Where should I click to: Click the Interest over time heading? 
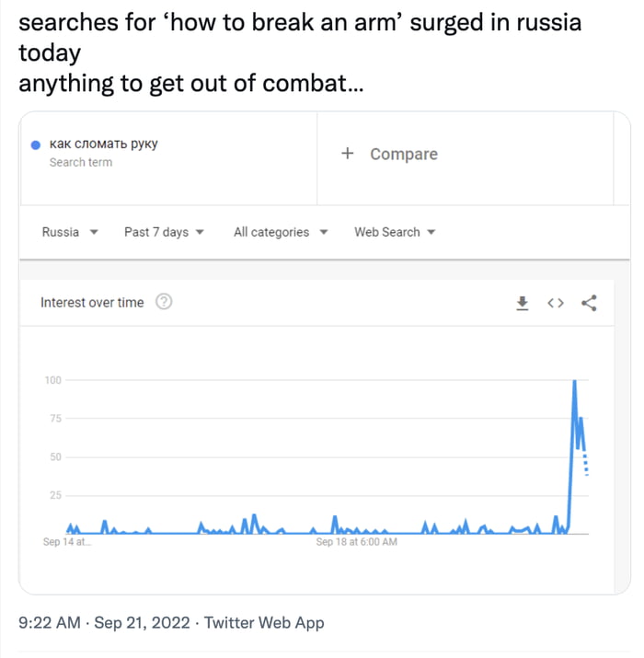click(x=92, y=303)
